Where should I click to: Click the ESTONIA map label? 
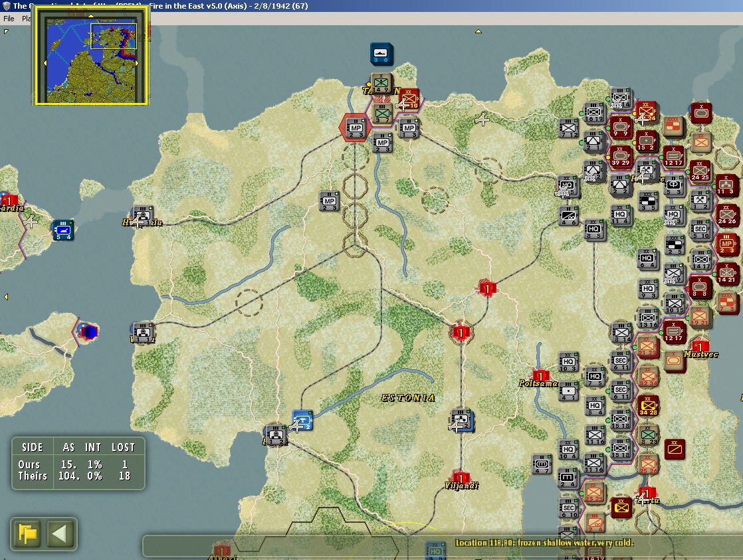tap(408, 398)
